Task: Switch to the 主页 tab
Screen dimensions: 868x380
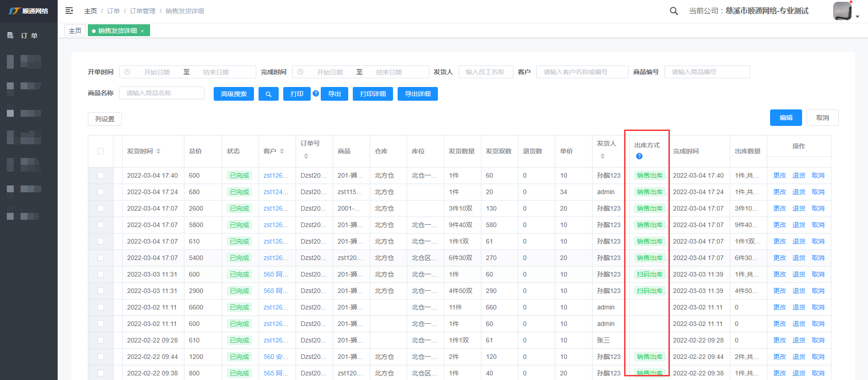Action: (75, 31)
